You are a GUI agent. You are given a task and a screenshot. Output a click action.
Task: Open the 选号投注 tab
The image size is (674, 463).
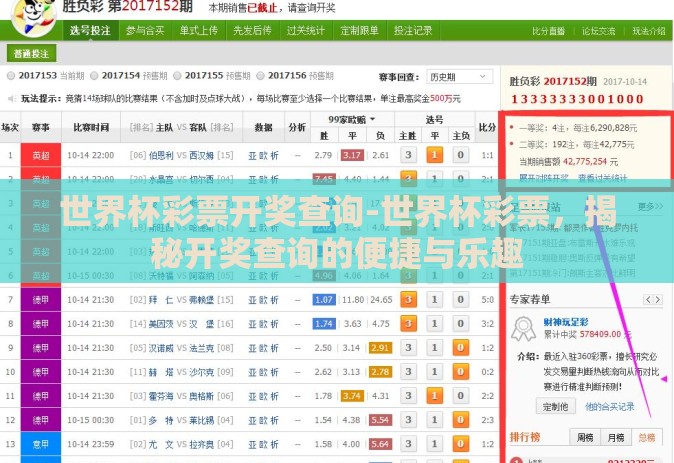pyautogui.click(x=90, y=31)
